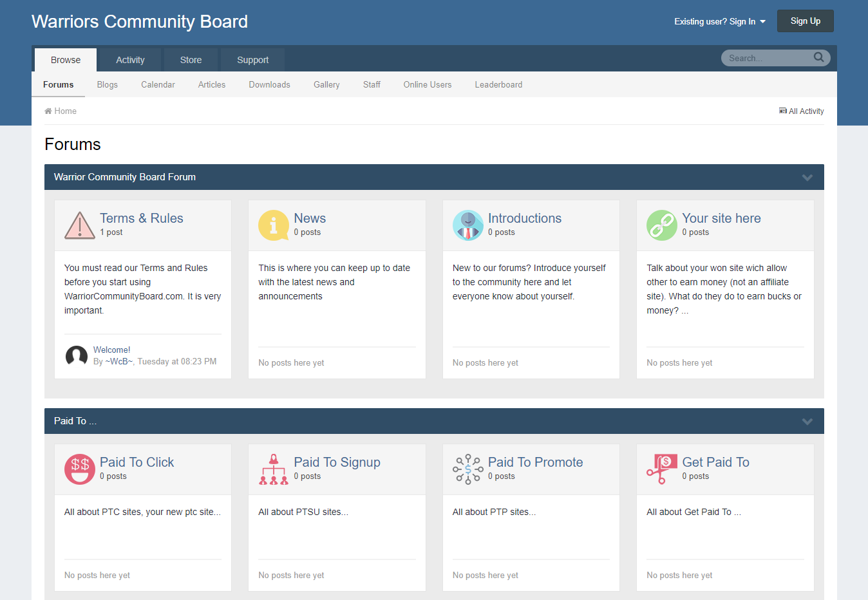Open the Existing user Sign In dropdown
This screenshot has width=868, height=600.
[x=720, y=21]
